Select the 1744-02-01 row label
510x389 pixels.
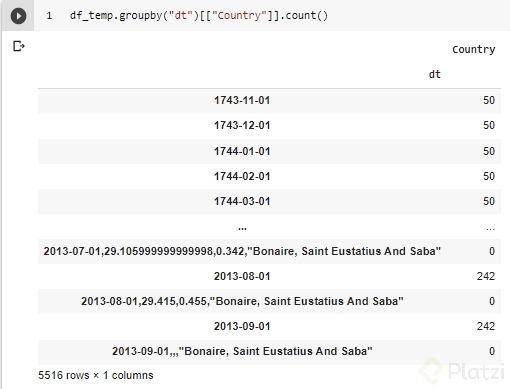point(242,176)
